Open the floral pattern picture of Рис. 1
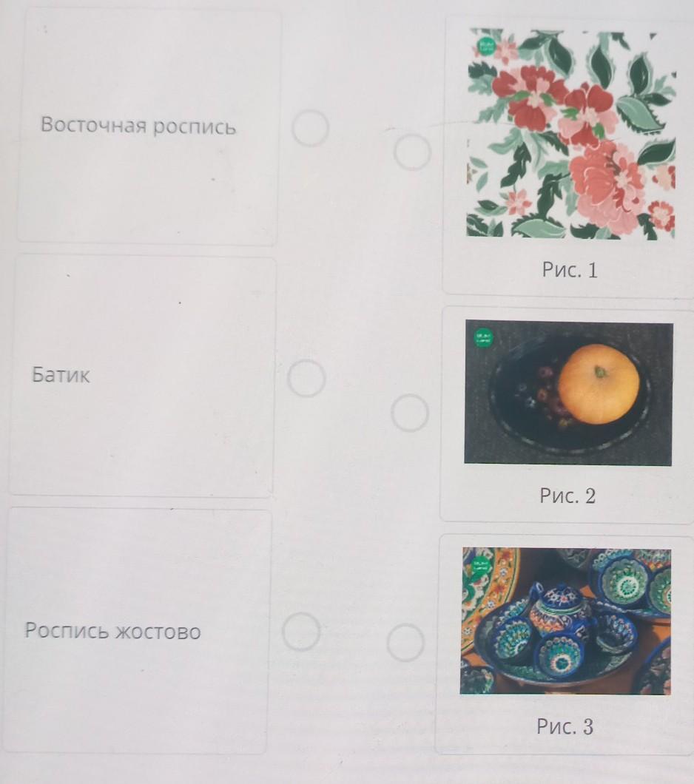 [x=571, y=134]
